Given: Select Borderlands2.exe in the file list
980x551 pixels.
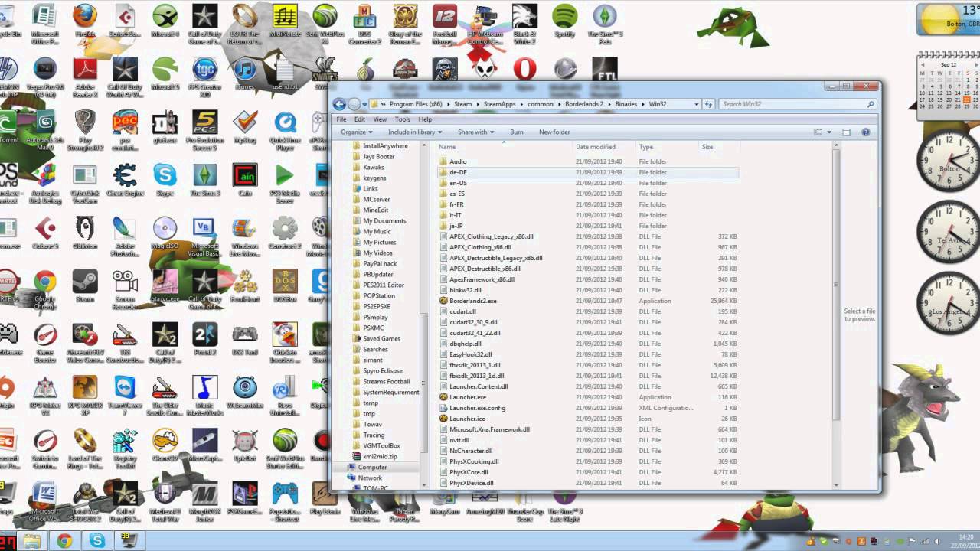Looking at the screenshot, I should click(588, 301).
